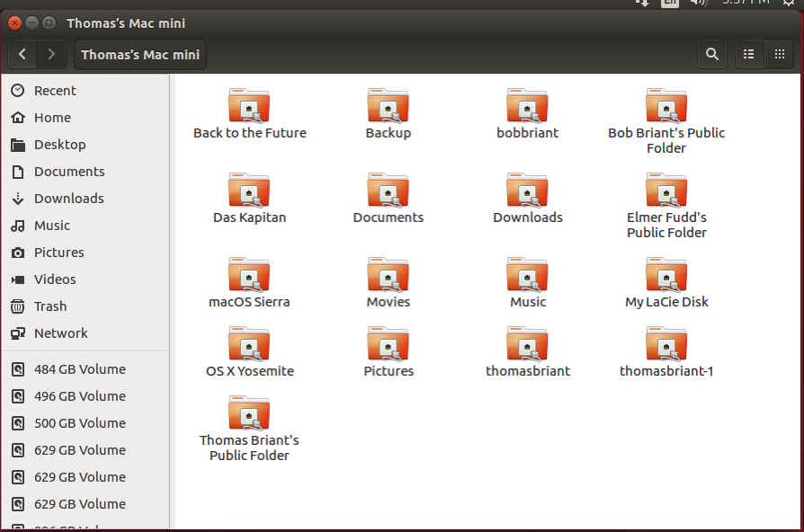Mount the 496 GB Volume

(x=85, y=396)
